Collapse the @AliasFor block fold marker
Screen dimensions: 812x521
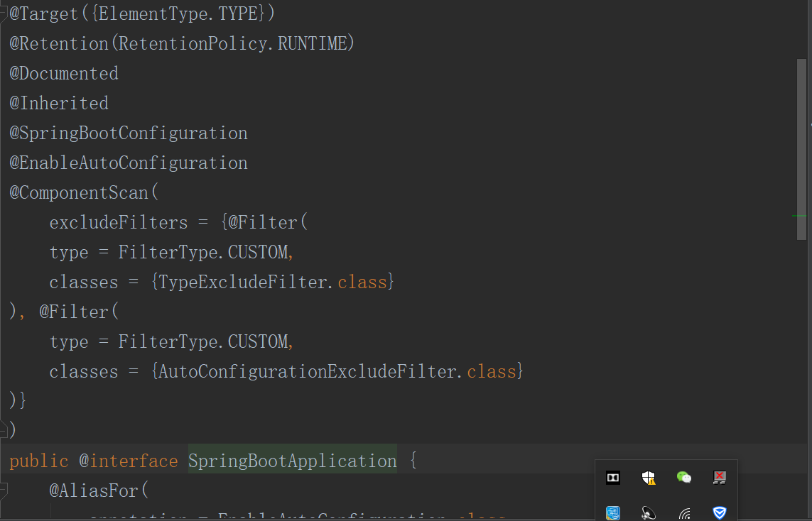3,490
